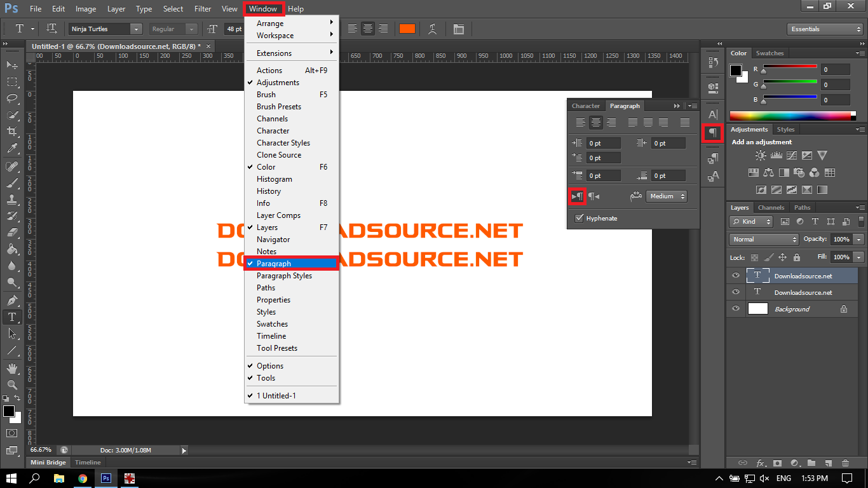Toggle justify all in Paragraph panel
The height and width of the screenshot is (488, 868).
pyautogui.click(x=685, y=123)
